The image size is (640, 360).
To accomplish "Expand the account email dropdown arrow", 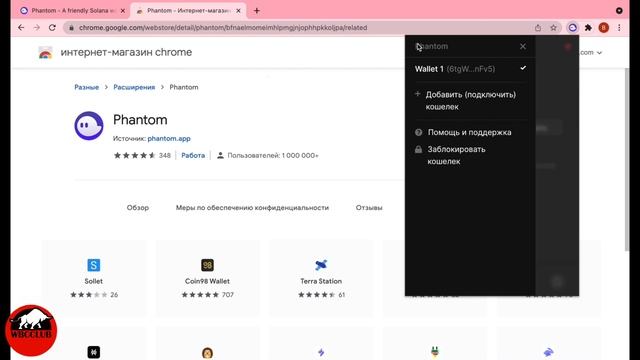I will point(599,53).
